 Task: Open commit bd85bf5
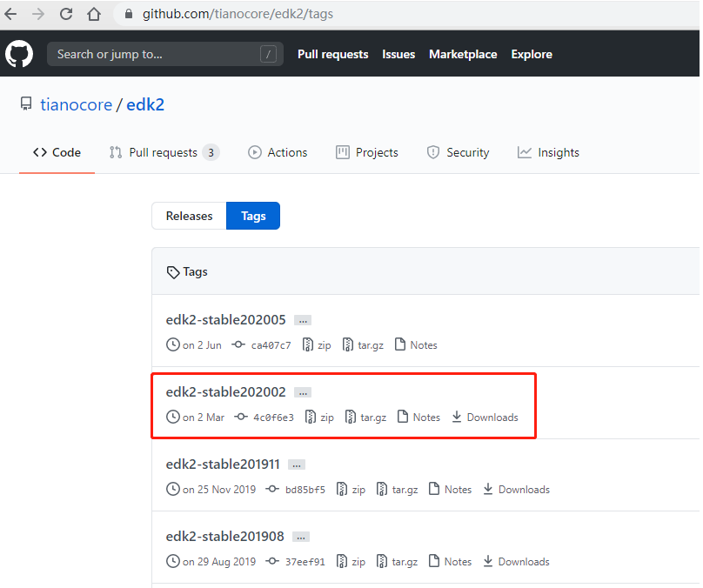(296, 490)
